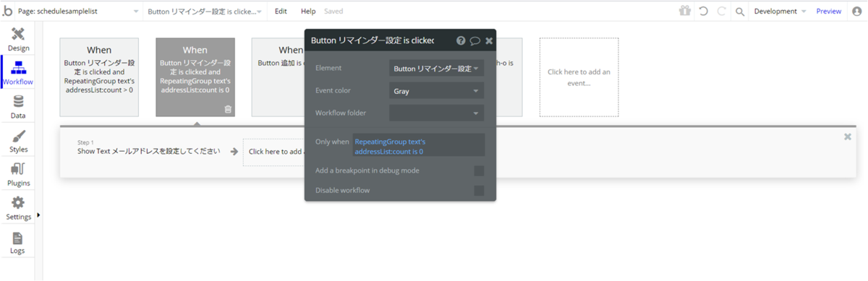This screenshot has height=281, width=868.
Task: Select the Button 追加 event box
Action: click(278, 77)
